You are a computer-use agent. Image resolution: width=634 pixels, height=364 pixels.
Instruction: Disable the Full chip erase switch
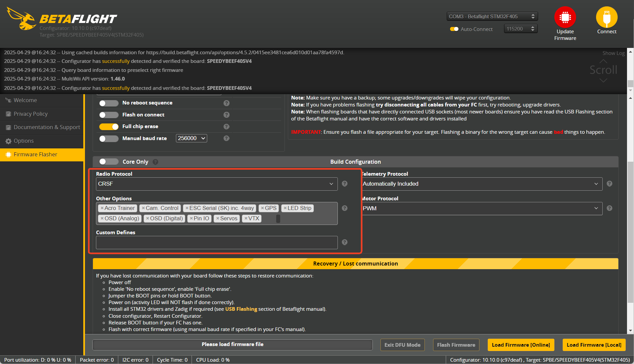point(109,126)
